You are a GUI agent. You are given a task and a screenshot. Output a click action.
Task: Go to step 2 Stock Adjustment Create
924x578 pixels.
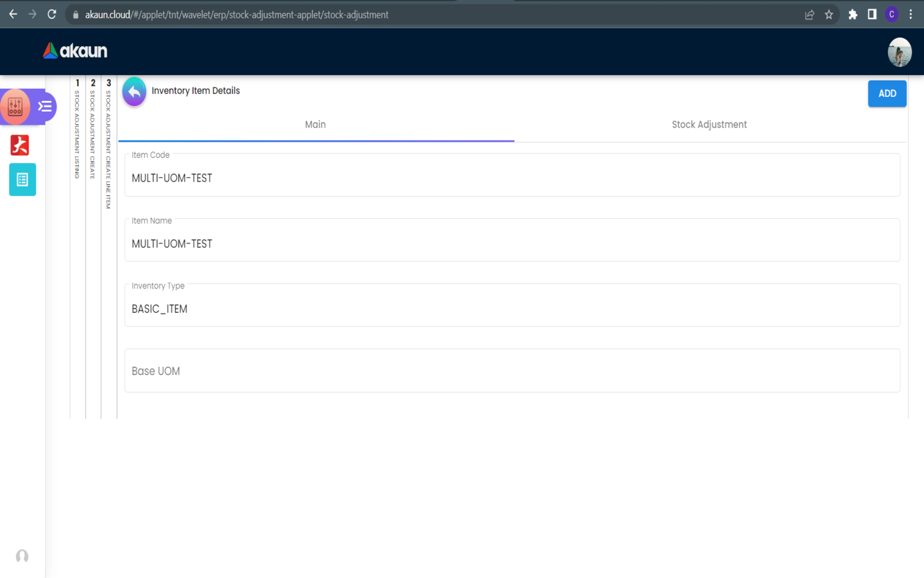(x=93, y=128)
